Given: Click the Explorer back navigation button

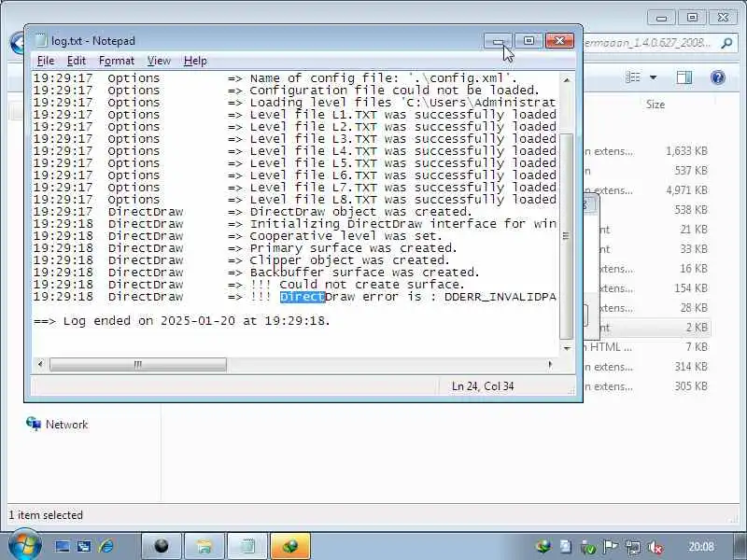Looking at the screenshot, I should click(x=16, y=43).
